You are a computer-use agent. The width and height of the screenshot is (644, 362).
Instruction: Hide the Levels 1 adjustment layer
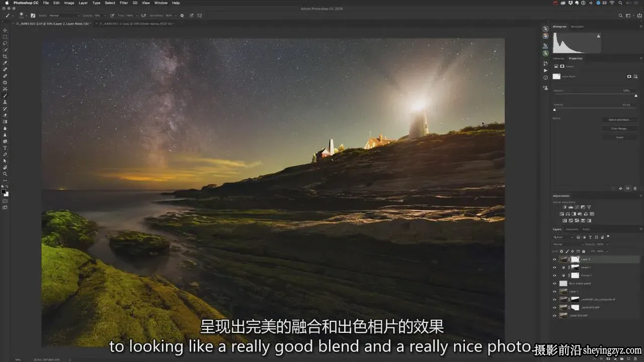[554, 267]
